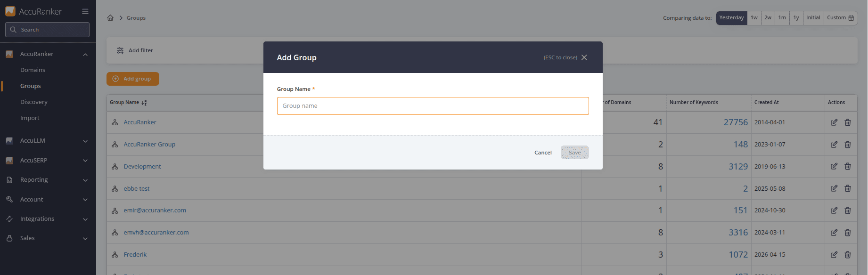
Task: Open the Add filter option
Action: pos(135,50)
